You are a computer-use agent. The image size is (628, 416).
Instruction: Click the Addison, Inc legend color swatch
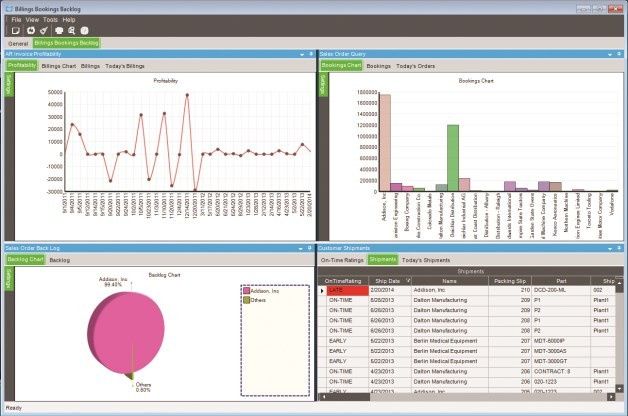(x=246, y=291)
